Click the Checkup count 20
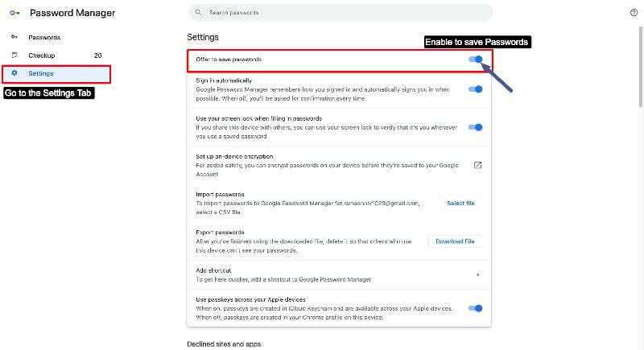Viewport: 644px width, 350px height. (x=97, y=56)
